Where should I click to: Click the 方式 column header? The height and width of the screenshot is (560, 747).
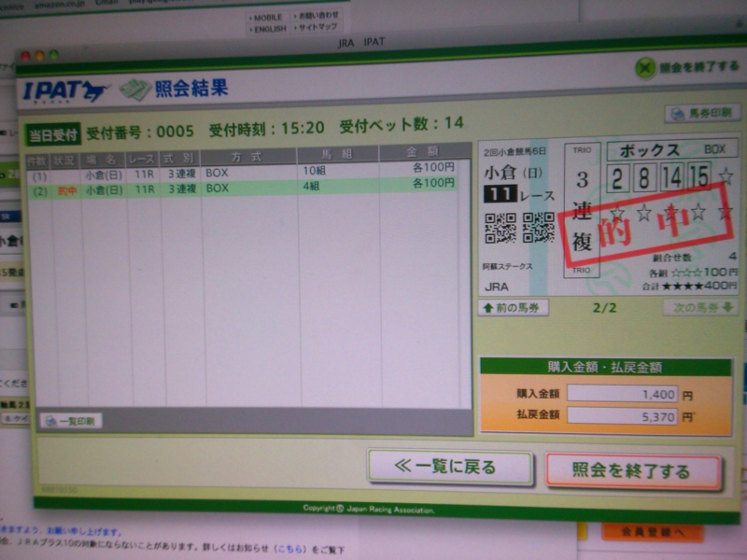(247, 156)
